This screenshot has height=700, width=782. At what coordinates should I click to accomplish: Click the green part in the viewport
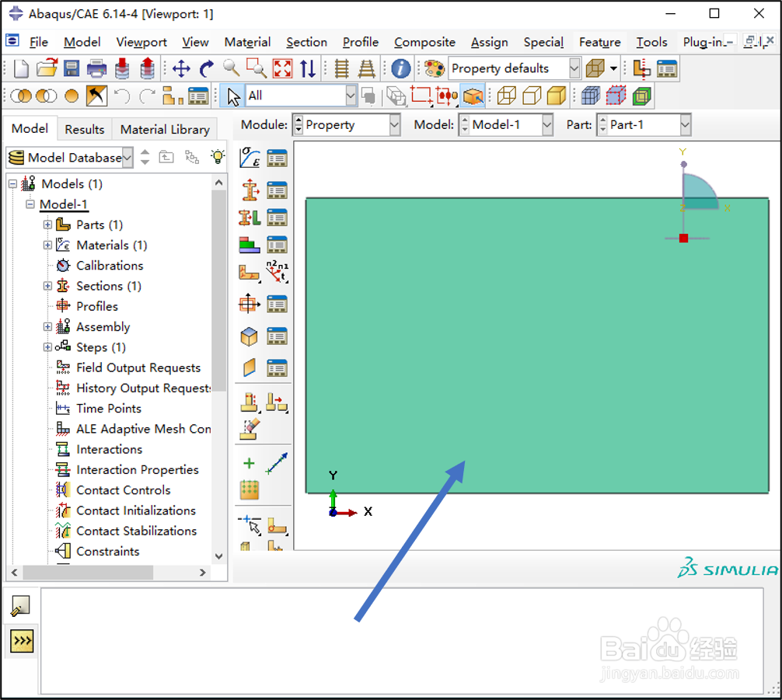[536, 346]
